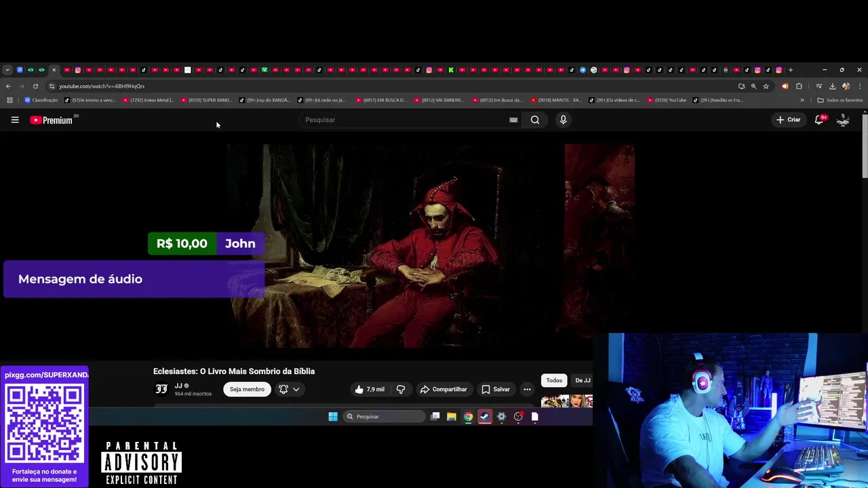Select the De JJ filter chip
This screenshot has height=488, width=868.
583,380
